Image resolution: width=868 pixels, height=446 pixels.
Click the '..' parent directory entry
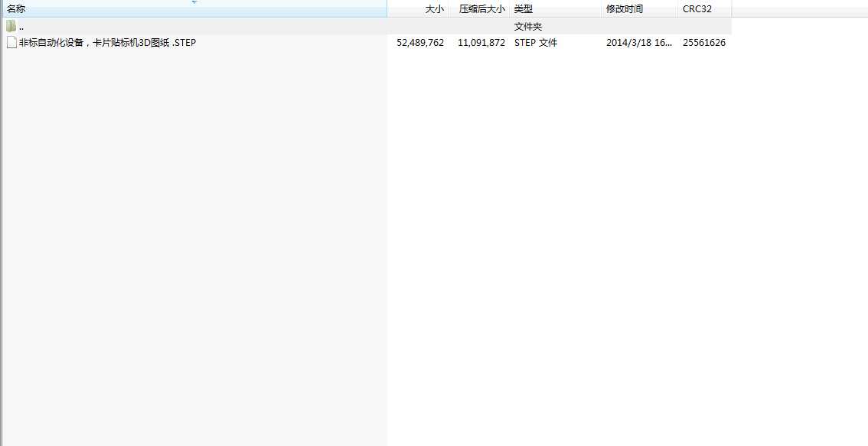tap(21, 27)
